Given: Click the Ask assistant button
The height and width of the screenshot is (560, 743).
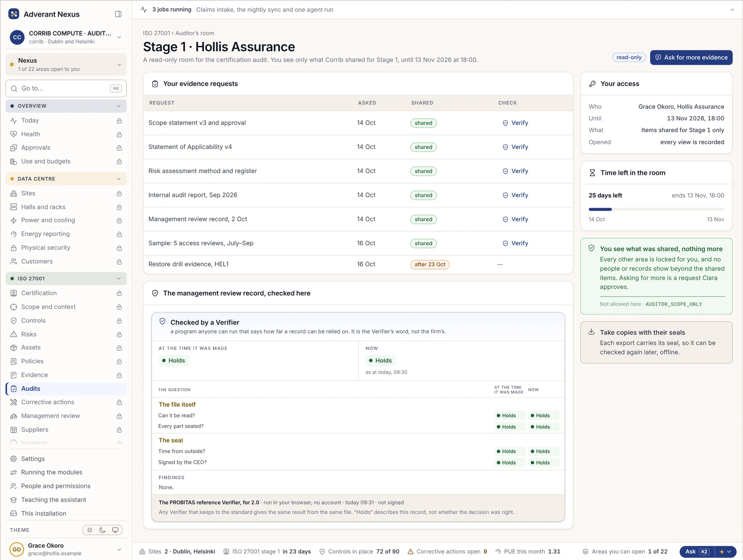Looking at the screenshot, I should [x=697, y=551].
